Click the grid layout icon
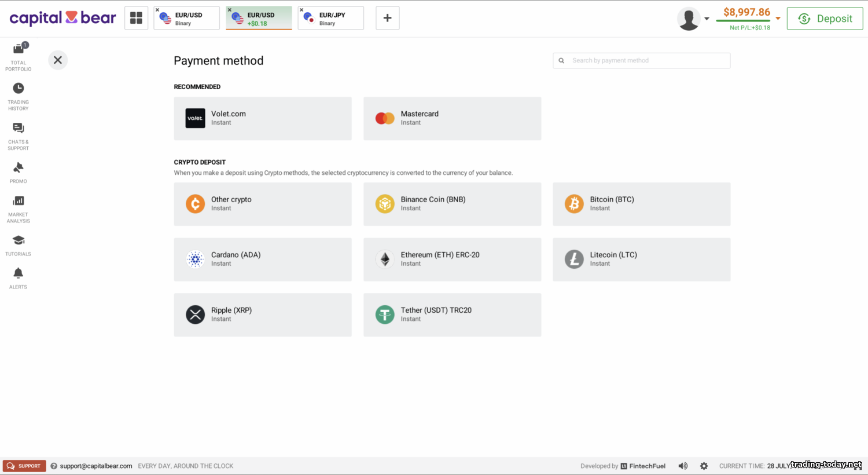 point(136,19)
